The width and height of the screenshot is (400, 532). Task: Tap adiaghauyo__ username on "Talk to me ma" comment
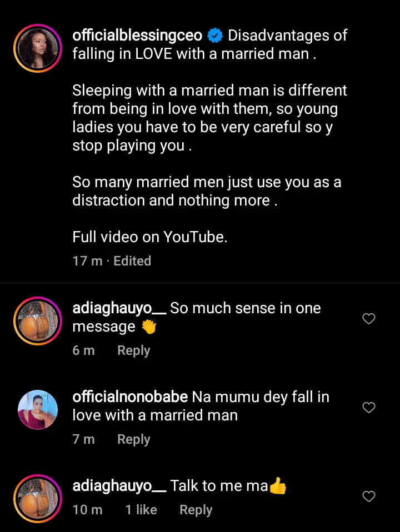tap(119, 486)
